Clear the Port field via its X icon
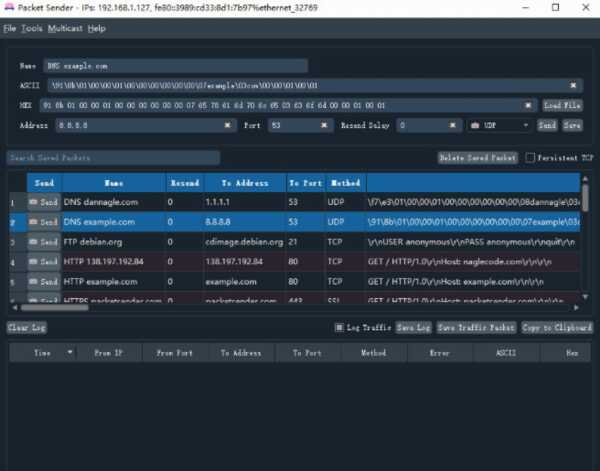This screenshot has height=471, width=600. pyautogui.click(x=324, y=126)
